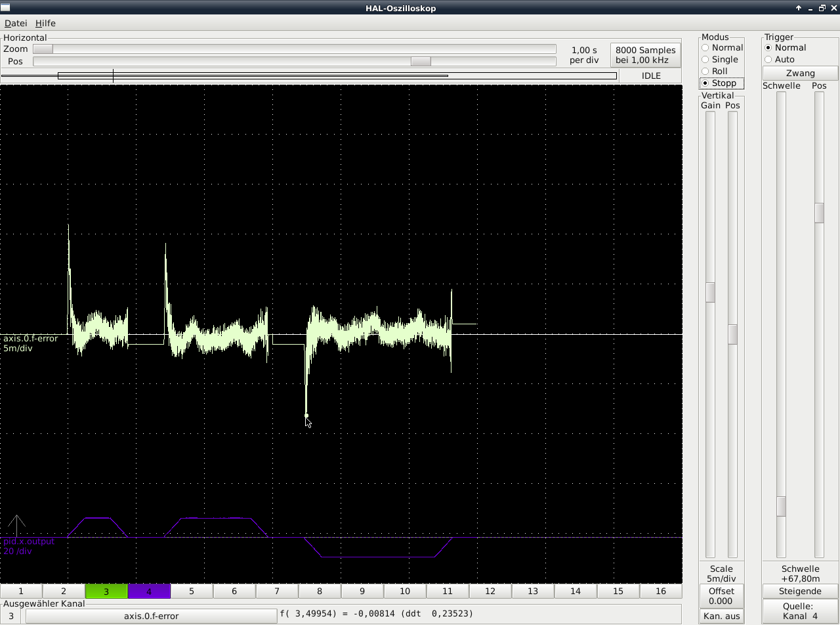Select Roll run mode
Viewport: 840px width, 625px height.
(x=715, y=71)
